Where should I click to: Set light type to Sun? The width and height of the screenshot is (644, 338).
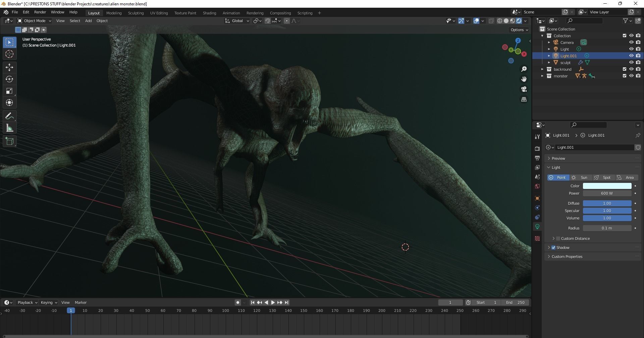pos(580,178)
